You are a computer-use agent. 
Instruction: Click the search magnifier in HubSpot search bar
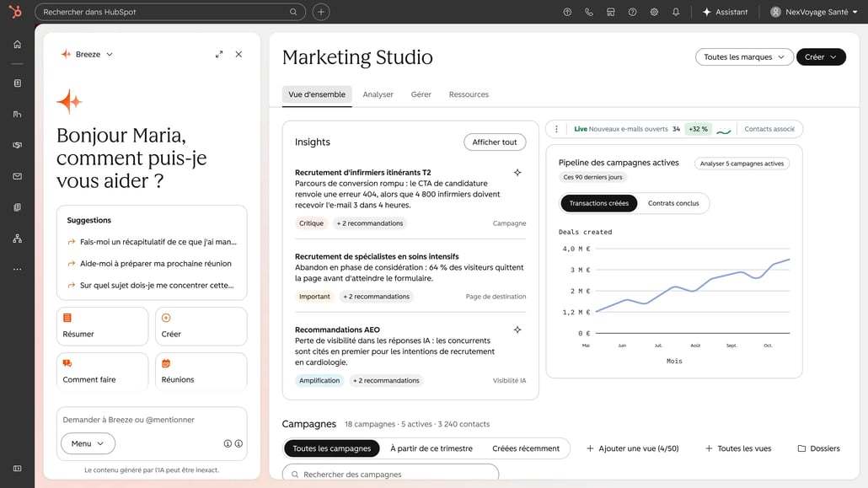point(293,12)
